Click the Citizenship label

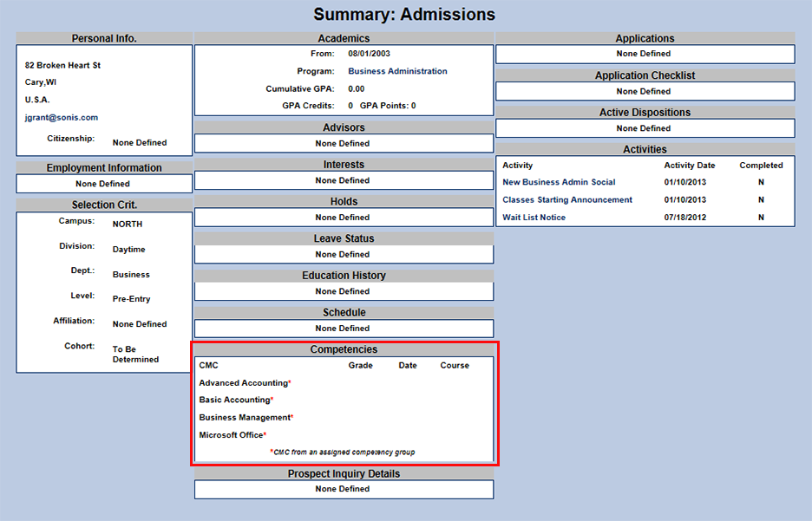click(x=71, y=139)
